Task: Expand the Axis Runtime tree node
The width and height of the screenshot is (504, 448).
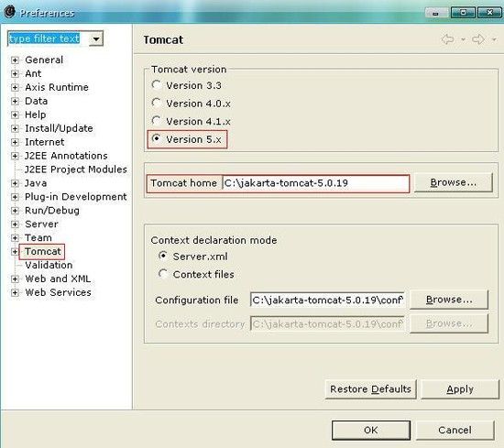Action: point(15,87)
